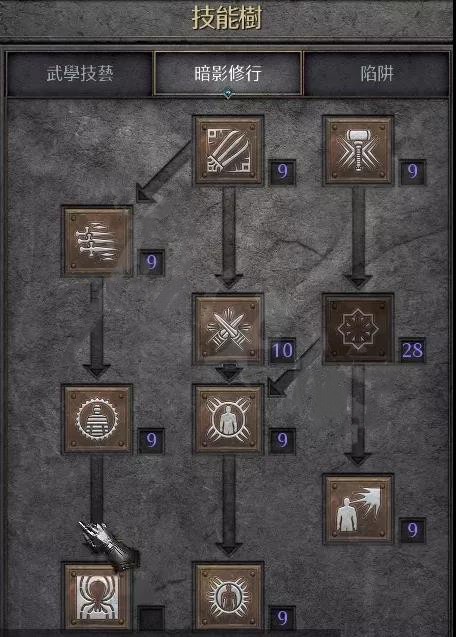Click the Mind Blast skill icon

click(x=358, y=509)
